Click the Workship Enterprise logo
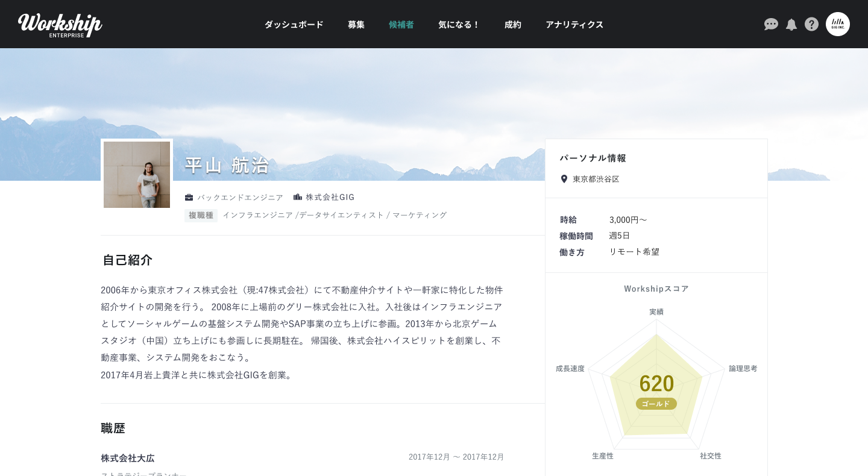The image size is (868, 476). click(x=60, y=25)
